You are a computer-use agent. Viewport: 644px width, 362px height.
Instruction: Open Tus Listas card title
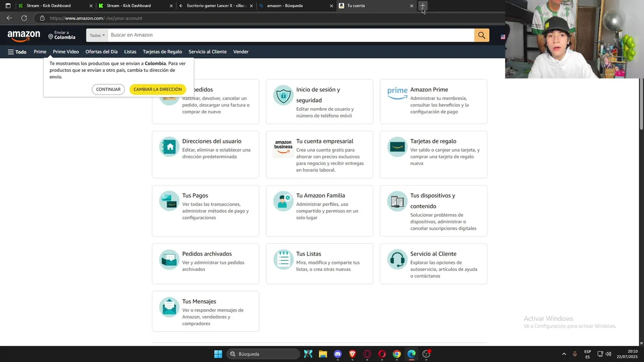[x=308, y=254]
